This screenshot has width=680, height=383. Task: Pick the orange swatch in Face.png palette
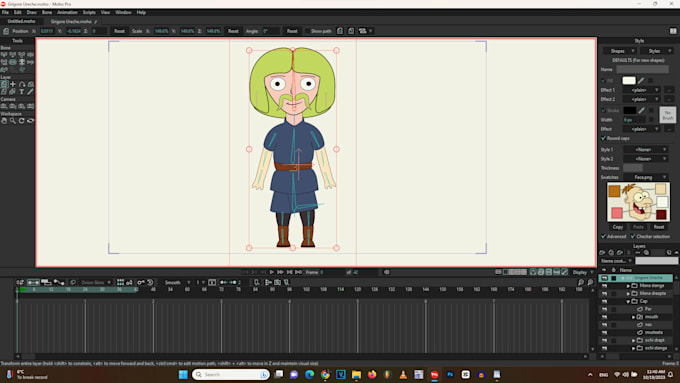pyautogui.click(x=614, y=191)
